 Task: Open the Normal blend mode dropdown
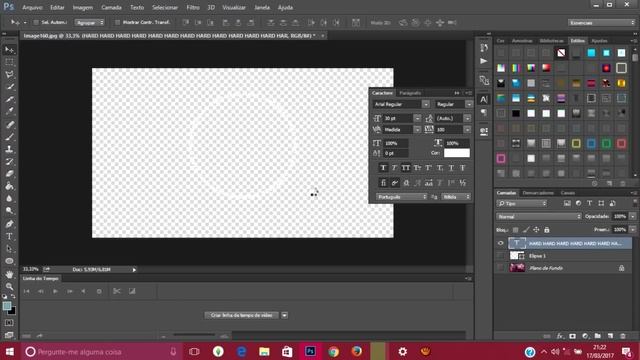pos(539,216)
